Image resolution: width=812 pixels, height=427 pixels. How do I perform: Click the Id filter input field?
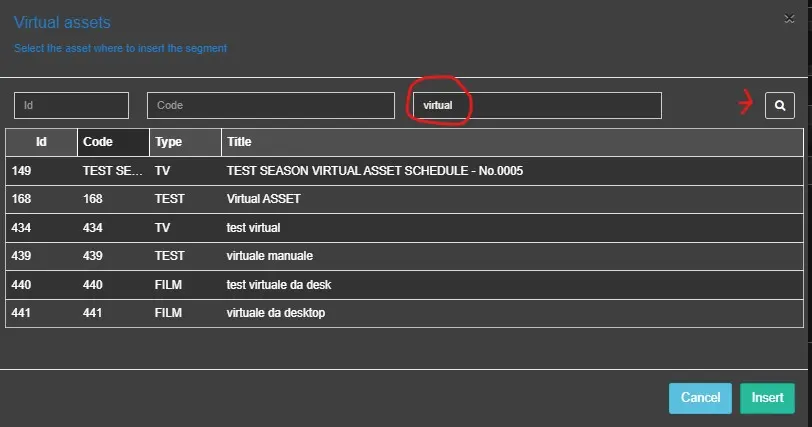click(x=71, y=105)
